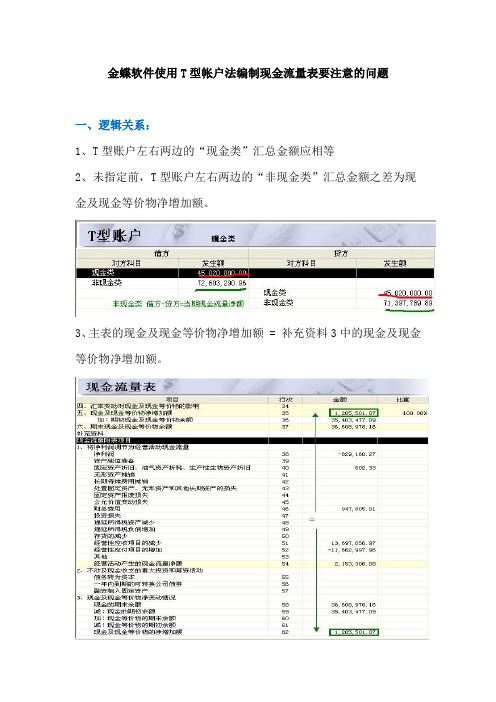The image size is (496, 702).
Task: Click the 借方 column header
Action: (x=162, y=253)
